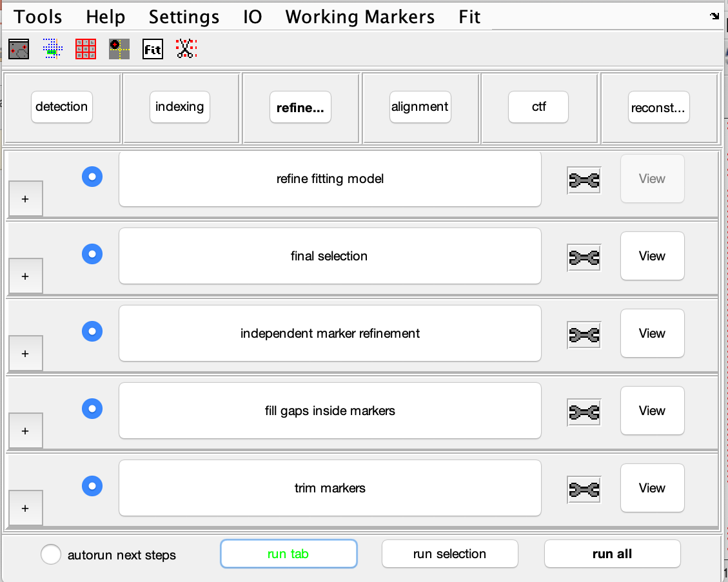Image resolution: width=728 pixels, height=582 pixels.
Task: Toggle radio button beside independent marker refinement
Action: click(x=92, y=331)
